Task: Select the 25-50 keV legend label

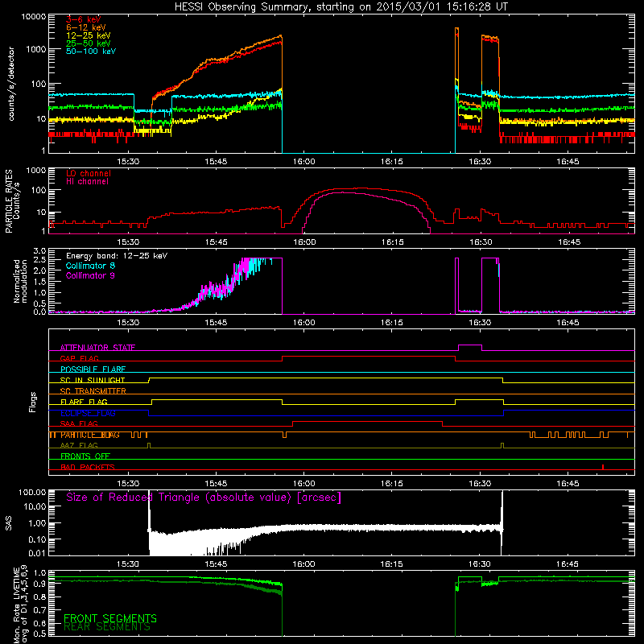Action: (89, 43)
